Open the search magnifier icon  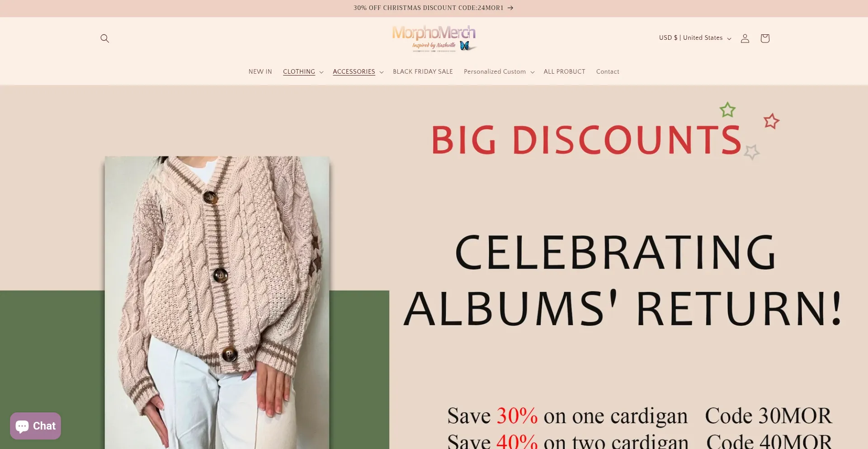click(x=104, y=38)
